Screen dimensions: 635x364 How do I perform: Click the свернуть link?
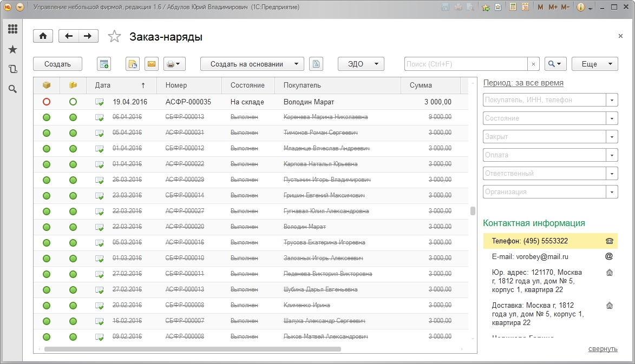(x=603, y=349)
